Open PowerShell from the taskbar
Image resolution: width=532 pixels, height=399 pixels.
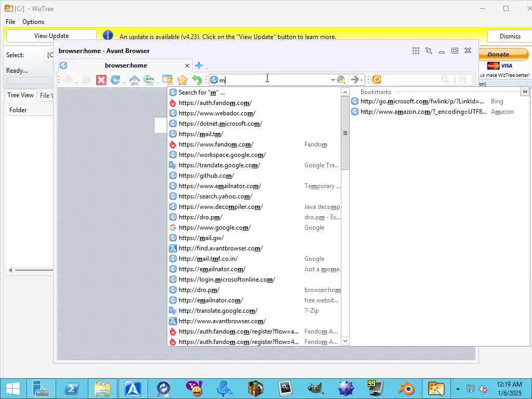(72, 389)
